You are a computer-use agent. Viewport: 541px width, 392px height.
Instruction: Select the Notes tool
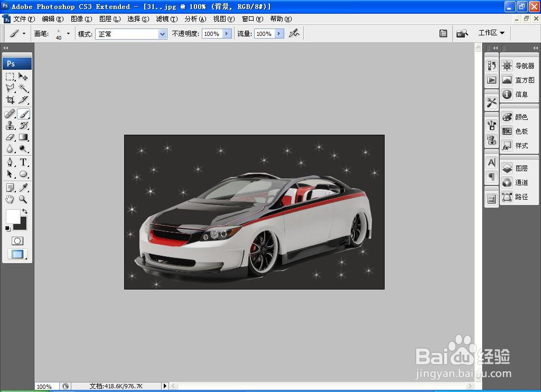tap(10, 188)
